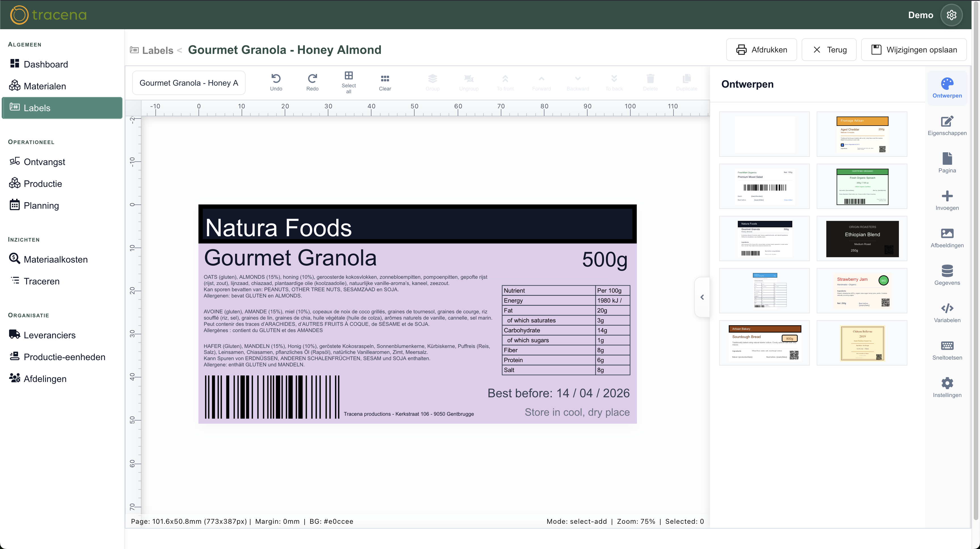980x549 pixels.
Task: Open Traceren in the sidebar
Action: [x=41, y=281]
